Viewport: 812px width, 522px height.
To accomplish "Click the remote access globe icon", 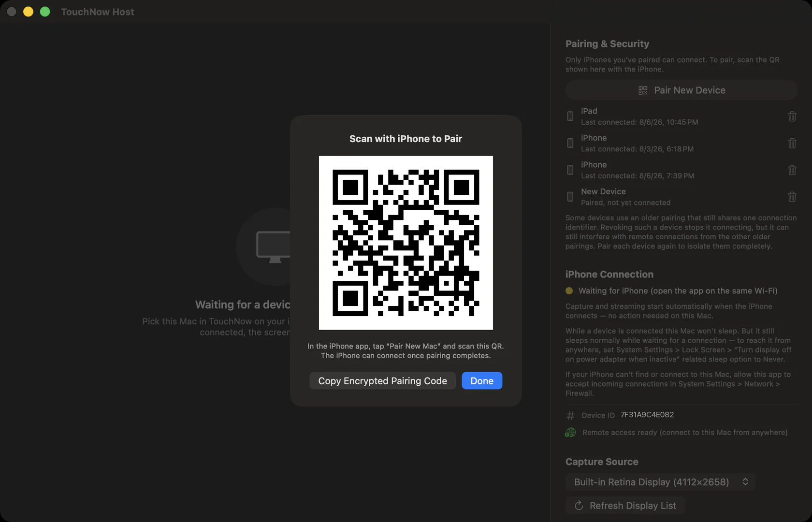I will click(x=570, y=433).
